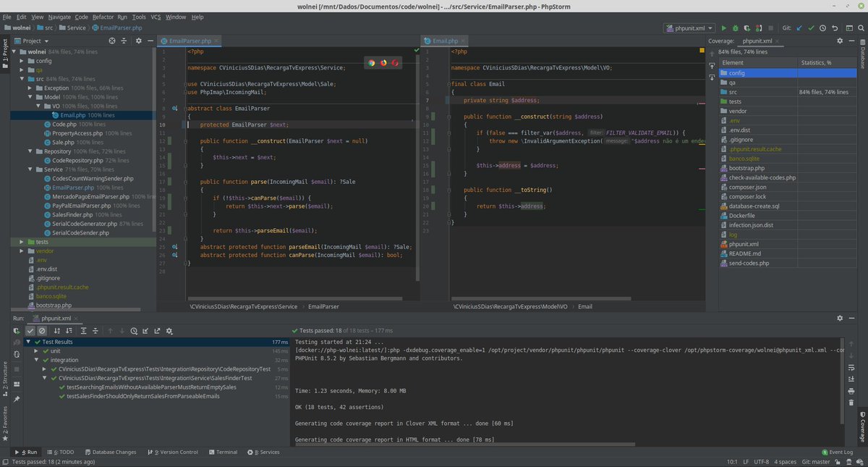
Task: Open test history clock icon
Action: tap(134, 331)
